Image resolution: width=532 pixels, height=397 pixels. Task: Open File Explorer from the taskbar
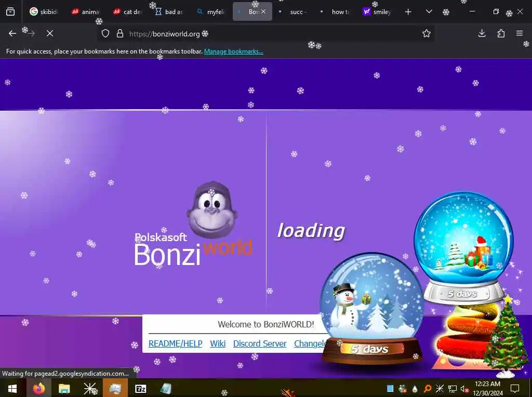click(x=64, y=388)
